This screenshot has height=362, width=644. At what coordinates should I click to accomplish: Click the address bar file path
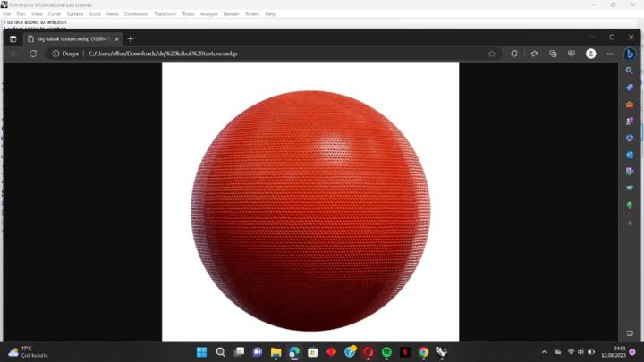163,54
